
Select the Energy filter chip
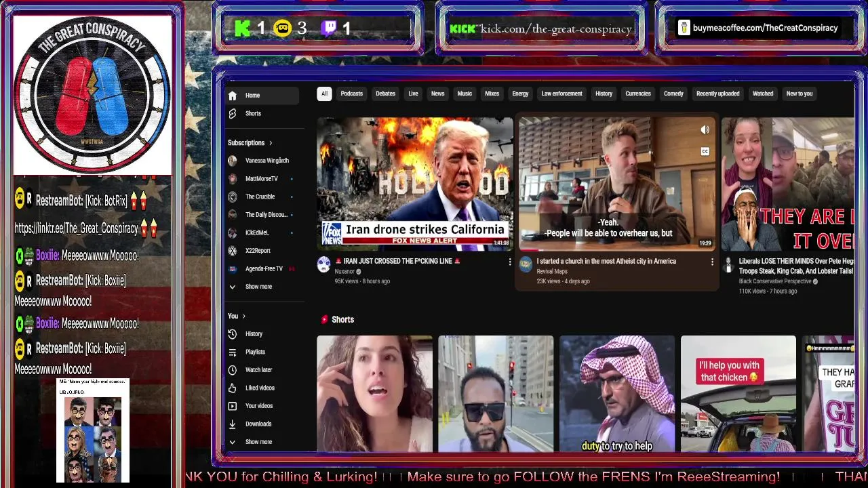[520, 94]
